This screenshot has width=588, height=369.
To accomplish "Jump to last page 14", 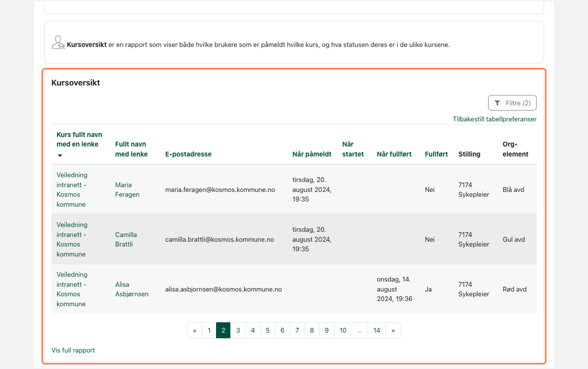I will click(x=376, y=330).
